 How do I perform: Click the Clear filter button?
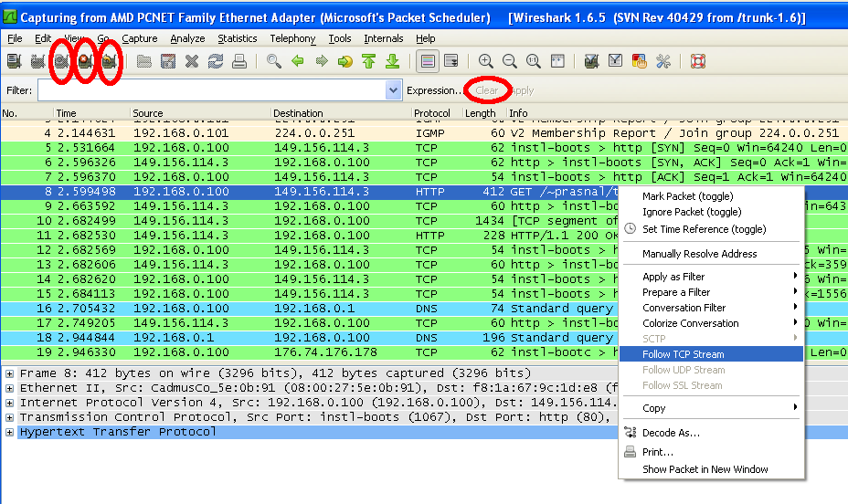coord(487,90)
